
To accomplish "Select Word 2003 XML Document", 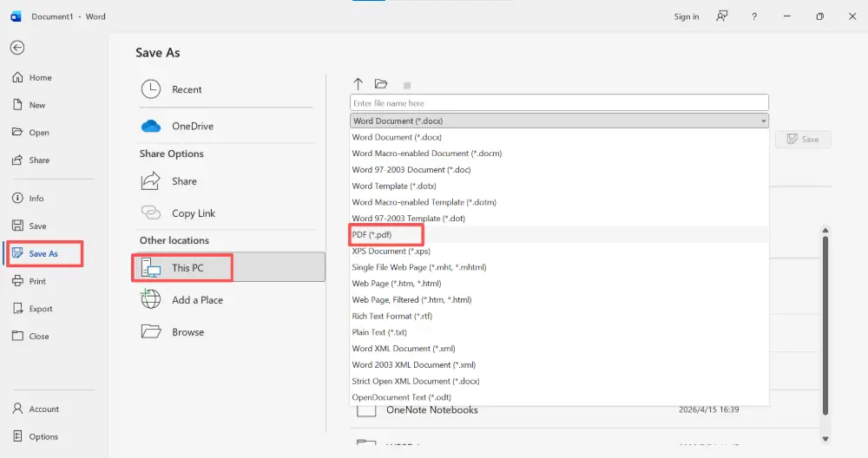I will (559, 364).
